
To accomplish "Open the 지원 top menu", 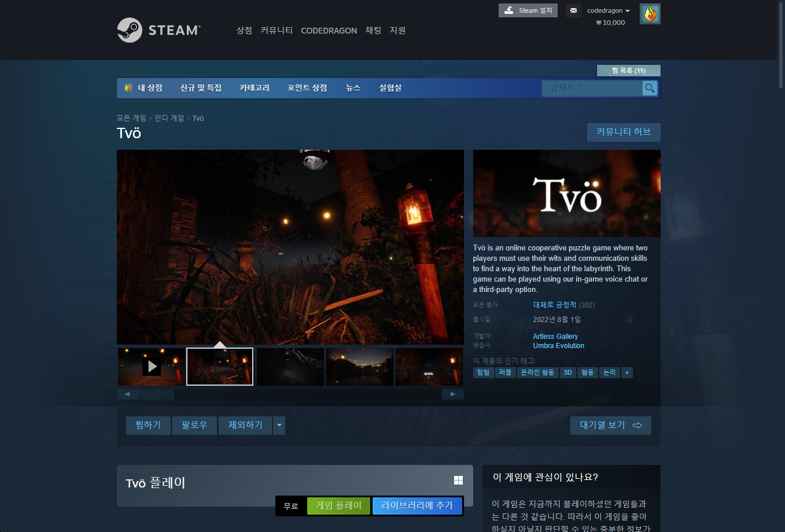I will click(x=398, y=30).
